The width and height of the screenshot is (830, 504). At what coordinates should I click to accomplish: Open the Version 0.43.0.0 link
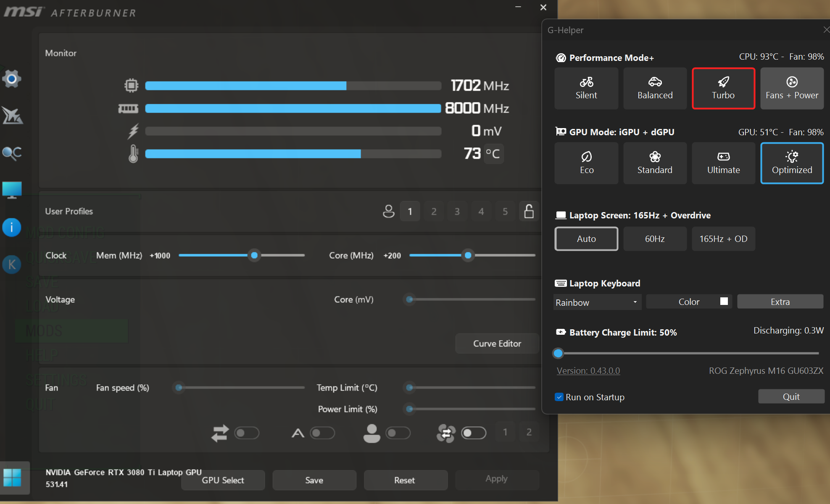(588, 371)
